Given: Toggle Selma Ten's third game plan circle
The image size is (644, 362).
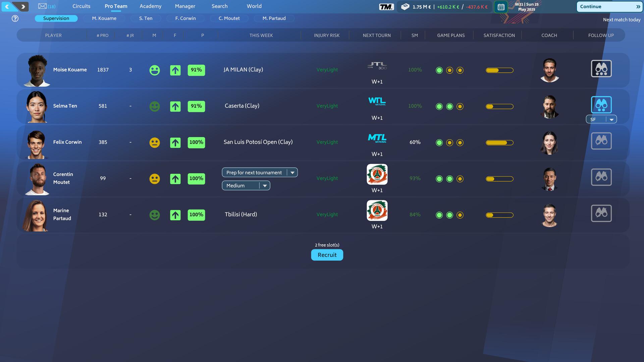Looking at the screenshot, I should point(460,106).
